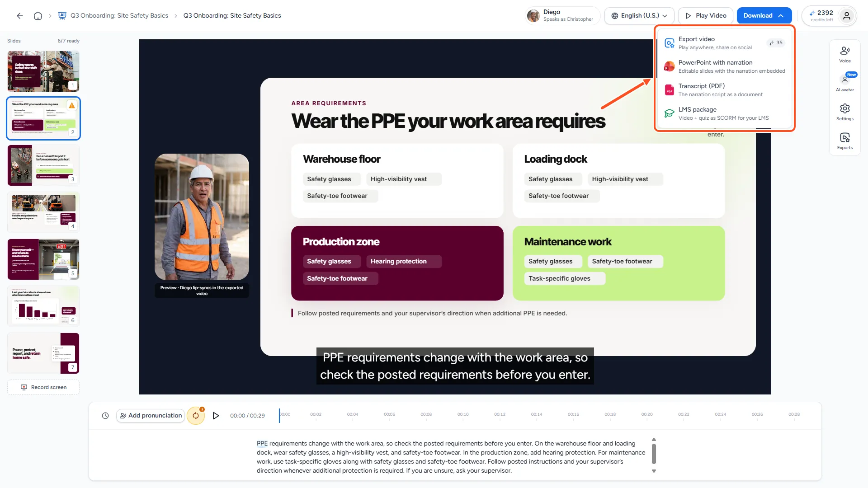Screen dimensions: 868x488
Task: Open Diego voice selector
Action: click(563, 16)
